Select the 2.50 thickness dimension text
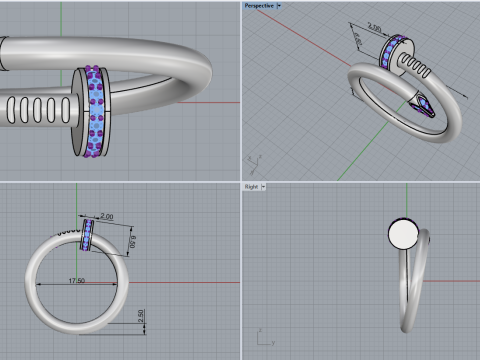 pyautogui.click(x=141, y=316)
